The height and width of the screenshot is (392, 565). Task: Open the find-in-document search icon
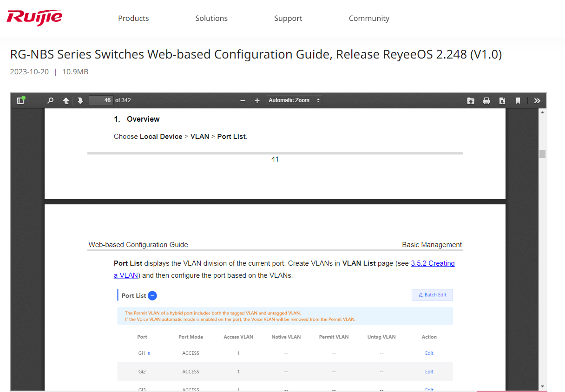pos(50,100)
